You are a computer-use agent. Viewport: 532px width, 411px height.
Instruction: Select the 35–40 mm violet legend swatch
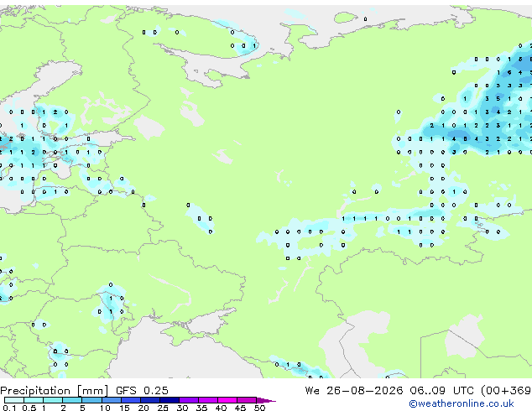tap(208, 400)
